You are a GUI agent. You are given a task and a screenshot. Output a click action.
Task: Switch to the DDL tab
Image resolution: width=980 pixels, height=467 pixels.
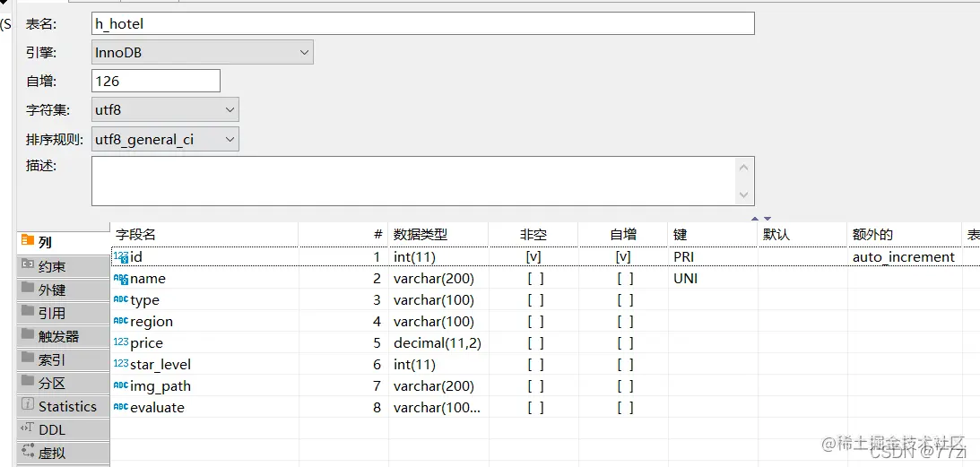pos(63,429)
